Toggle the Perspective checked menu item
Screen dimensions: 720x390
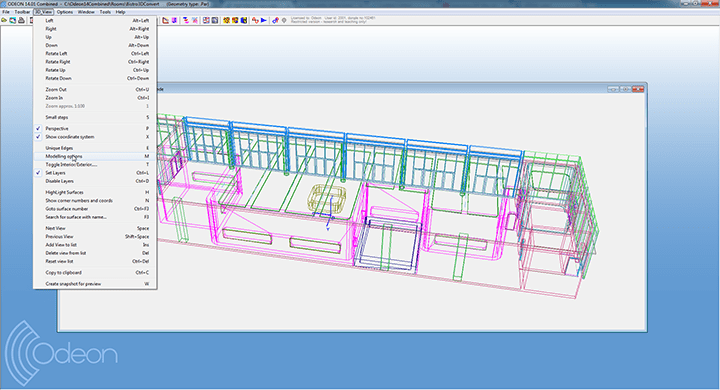(x=95, y=129)
